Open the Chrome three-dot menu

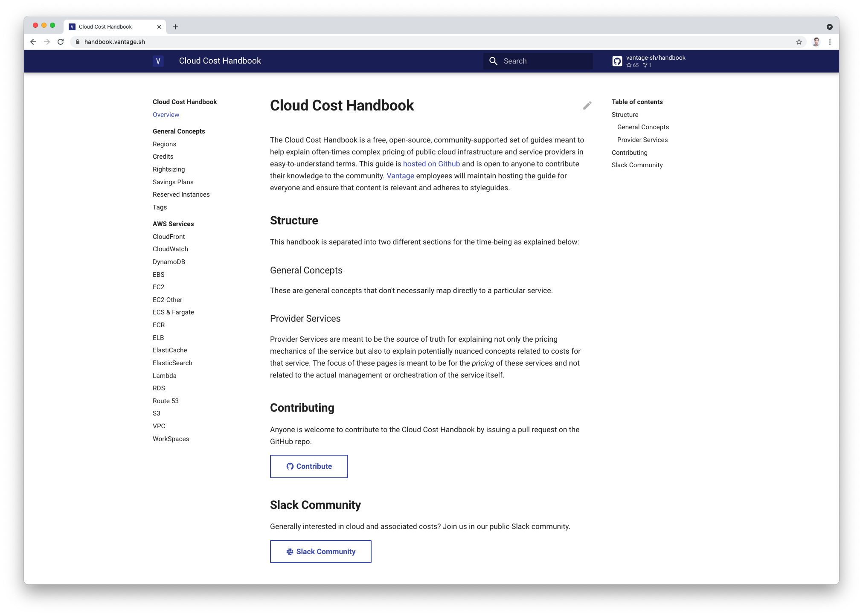[830, 42]
